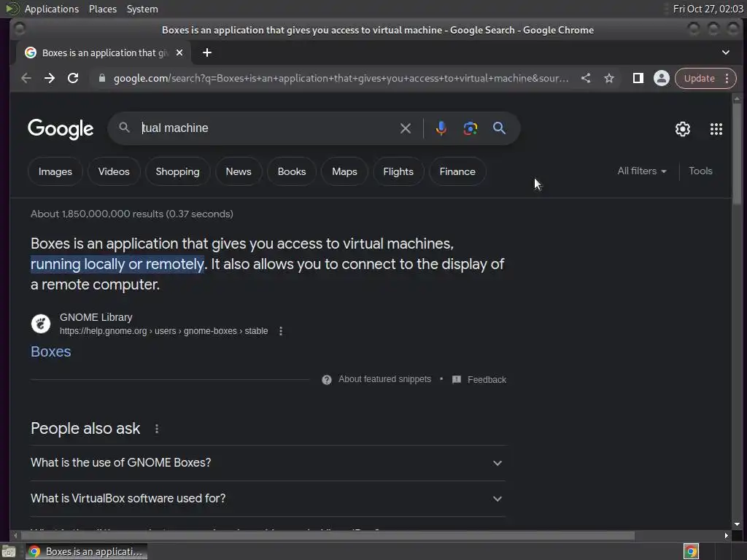Click the GNOME Library favicon
The height and width of the screenshot is (560, 747).
[x=41, y=324]
